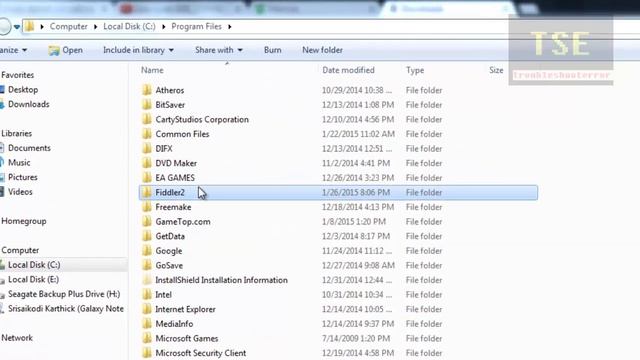Screen dimensions: 640x360
Task: Sort by the Size column header
Action: [x=496, y=70]
